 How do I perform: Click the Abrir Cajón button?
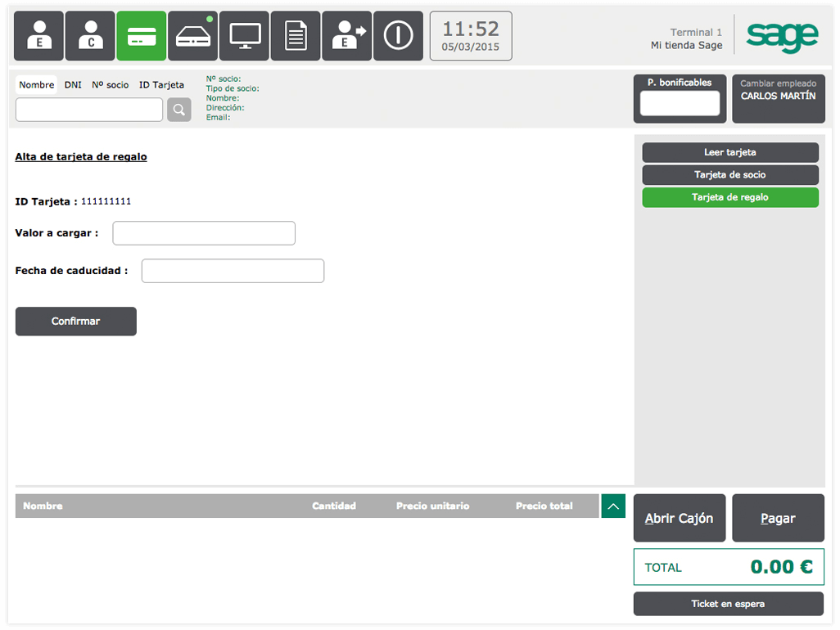pos(680,518)
